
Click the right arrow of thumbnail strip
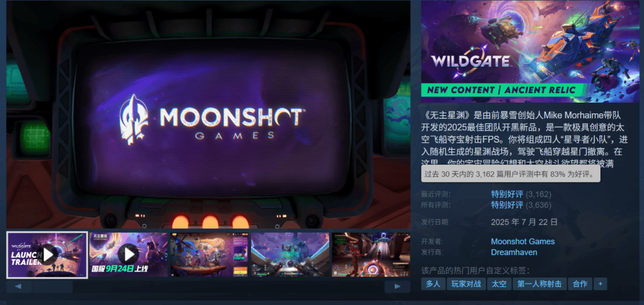point(397,286)
